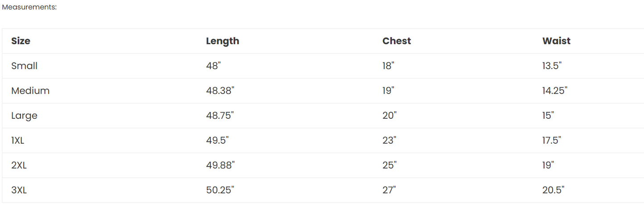Click the 23" chest measurement
Screen dimensions: 644x204
(389, 141)
